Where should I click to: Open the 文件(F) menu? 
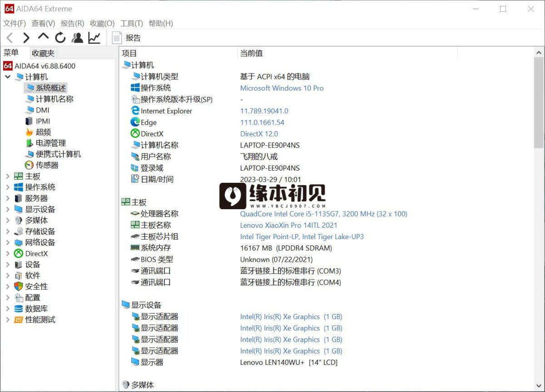click(x=15, y=24)
